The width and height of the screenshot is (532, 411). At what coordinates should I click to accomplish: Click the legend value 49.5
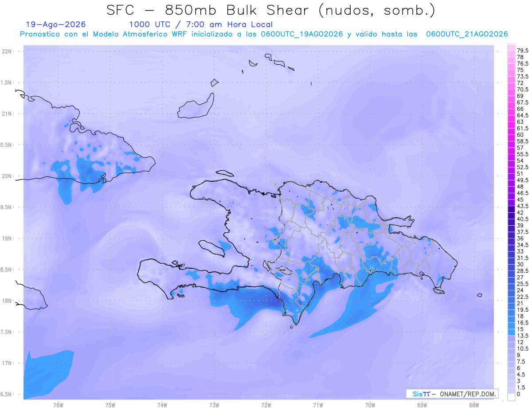click(523, 180)
